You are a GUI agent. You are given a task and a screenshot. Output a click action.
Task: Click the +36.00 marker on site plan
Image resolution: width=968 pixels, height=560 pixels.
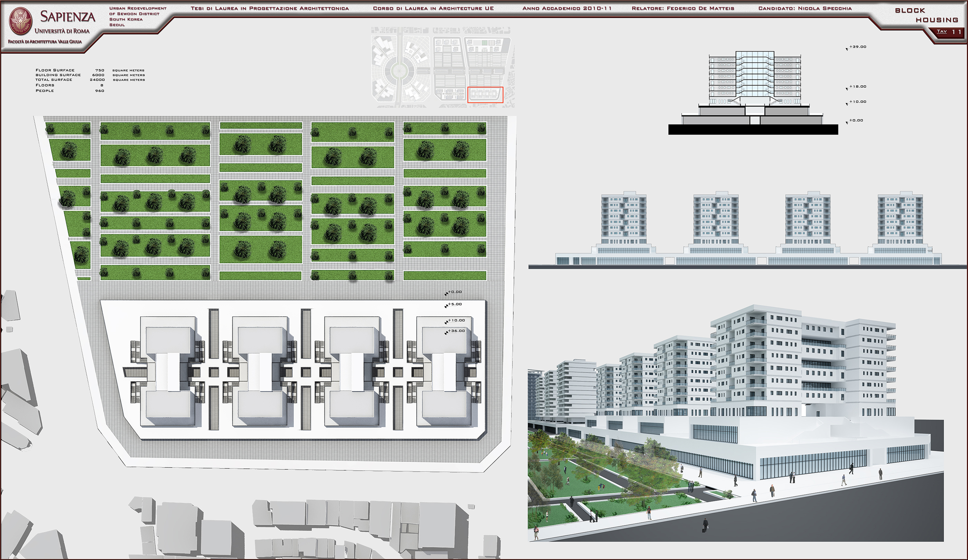(456, 331)
